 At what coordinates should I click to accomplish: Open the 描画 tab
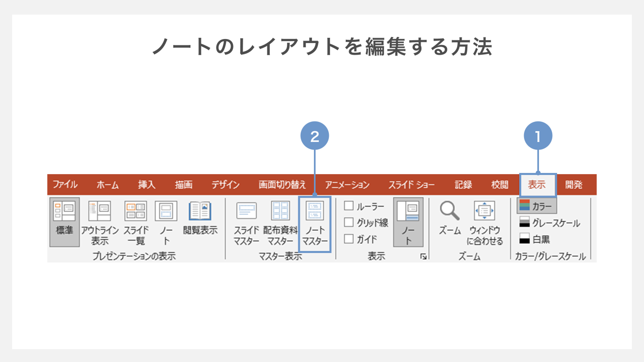(x=184, y=185)
